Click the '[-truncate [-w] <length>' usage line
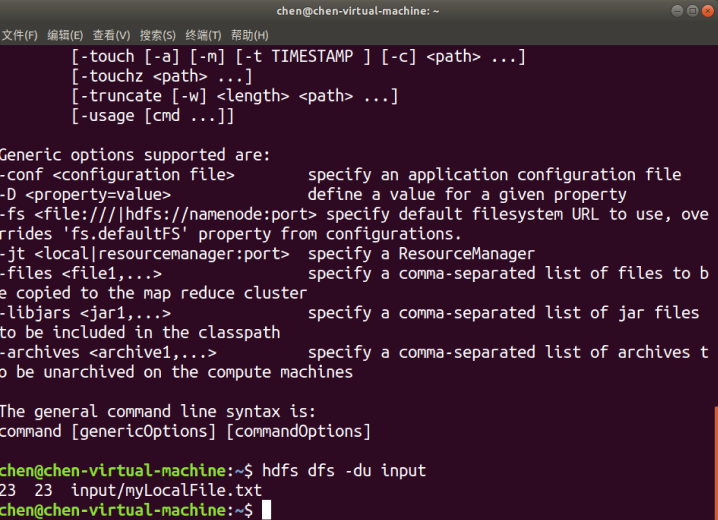The height and width of the screenshot is (520, 718). pyautogui.click(x=235, y=96)
